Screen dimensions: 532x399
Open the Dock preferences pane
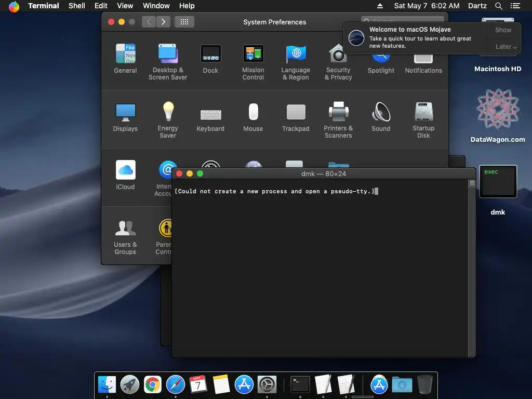[210, 59]
